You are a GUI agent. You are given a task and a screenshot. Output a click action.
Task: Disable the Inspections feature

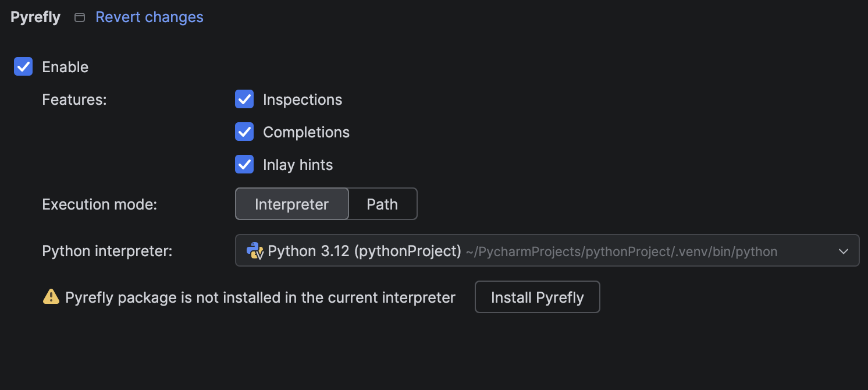[244, 99]
